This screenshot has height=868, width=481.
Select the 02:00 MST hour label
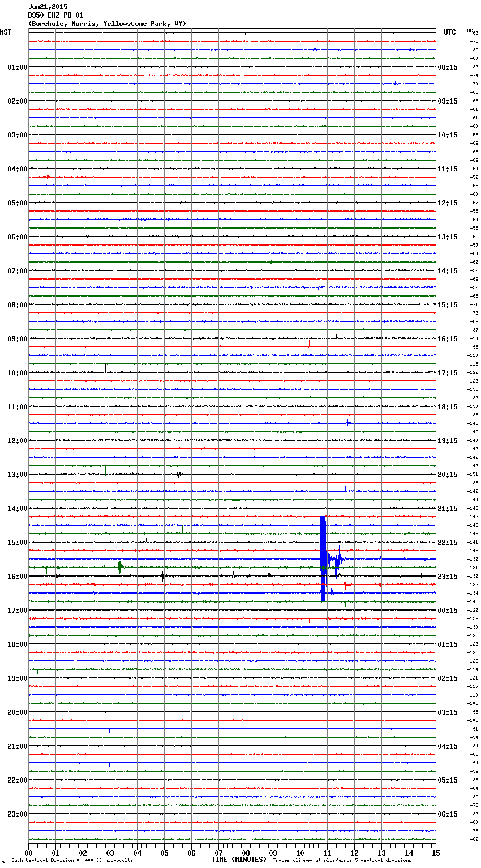pyautogui.click(x=18, y=101)
